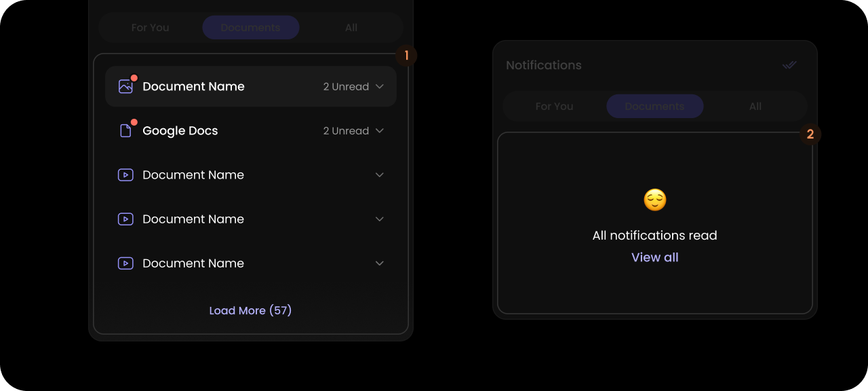Click the orange number 2 annotation badge
Image resolution: width=868 pixels, height=391 pixels.
(x=810, y=134)
